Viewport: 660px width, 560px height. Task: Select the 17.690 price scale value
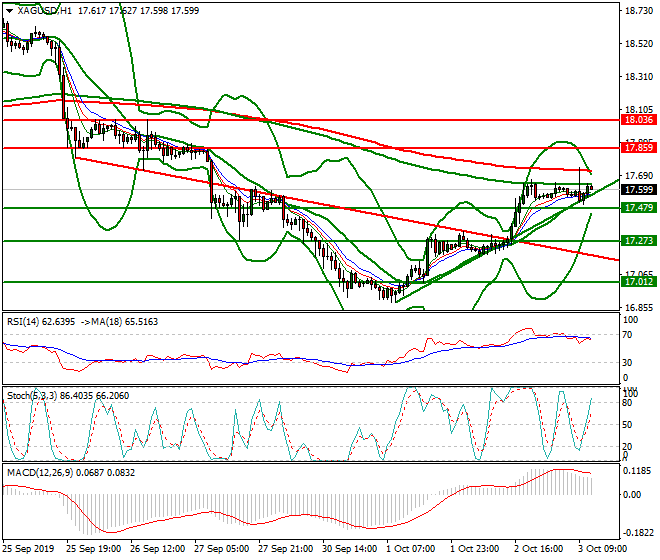click(639, 176)
